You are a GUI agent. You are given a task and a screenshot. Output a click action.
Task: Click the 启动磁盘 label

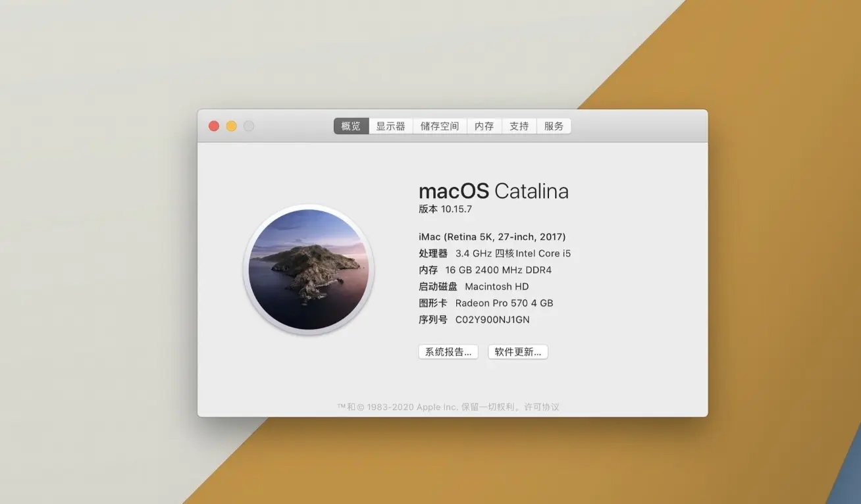(438, 286)
